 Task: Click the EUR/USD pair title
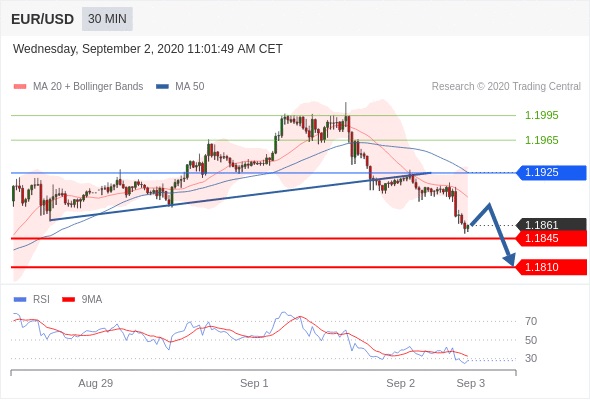tap(42, 19)
